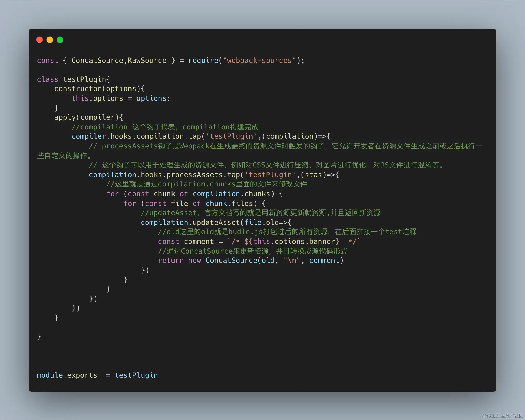
Task: Click compilation.chunks in the outer for loop
Action: 231,194
